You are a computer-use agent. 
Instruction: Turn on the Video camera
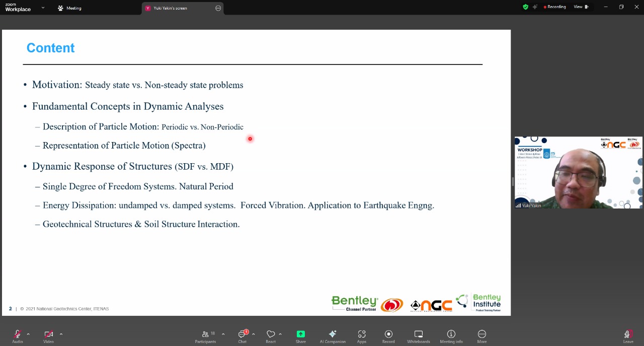(x=48, y=336)
